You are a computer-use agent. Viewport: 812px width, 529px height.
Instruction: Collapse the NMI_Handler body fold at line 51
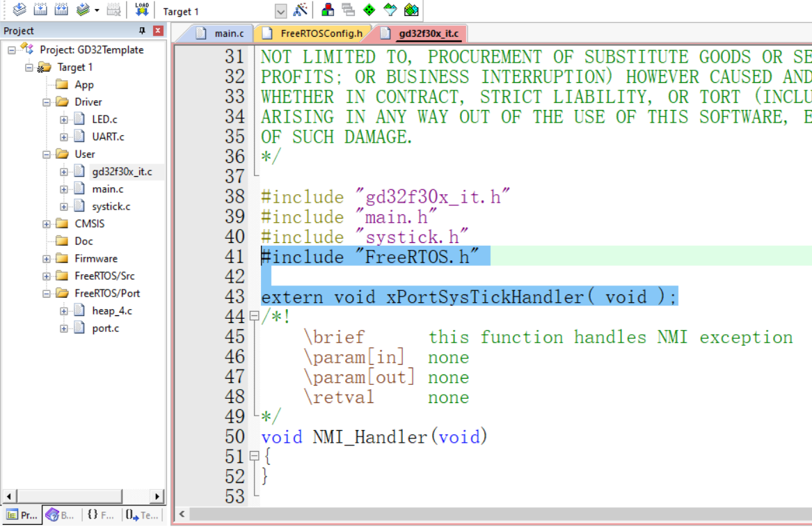coord(254,456)
